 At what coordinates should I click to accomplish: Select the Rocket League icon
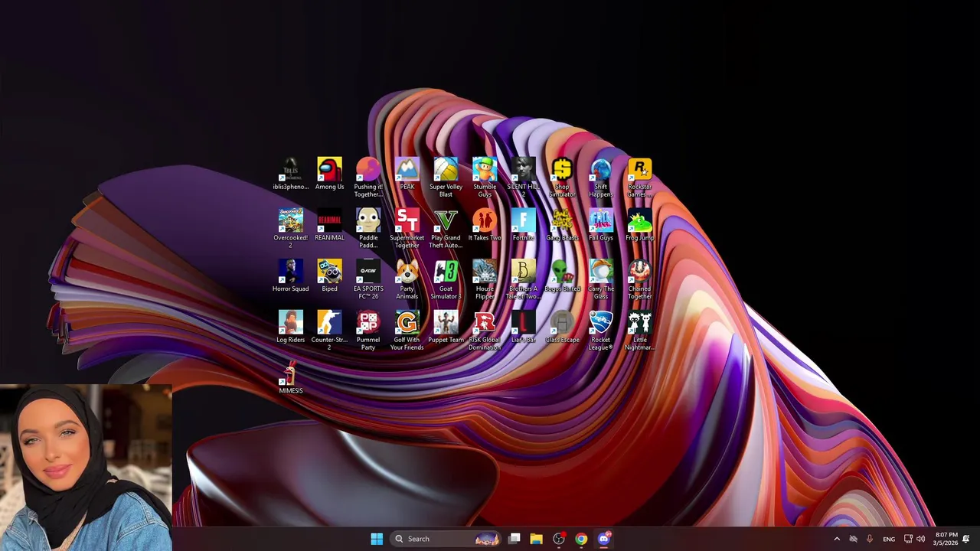601,331
